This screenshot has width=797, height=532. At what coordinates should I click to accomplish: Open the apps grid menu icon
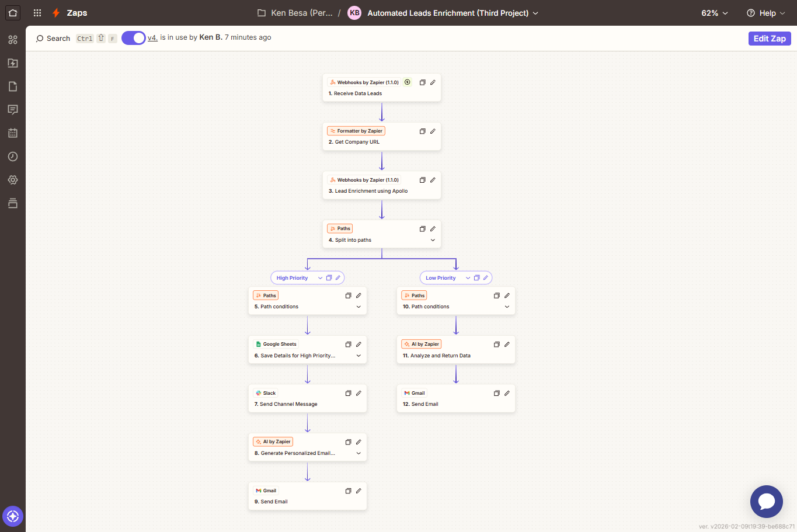pos(37,13)
